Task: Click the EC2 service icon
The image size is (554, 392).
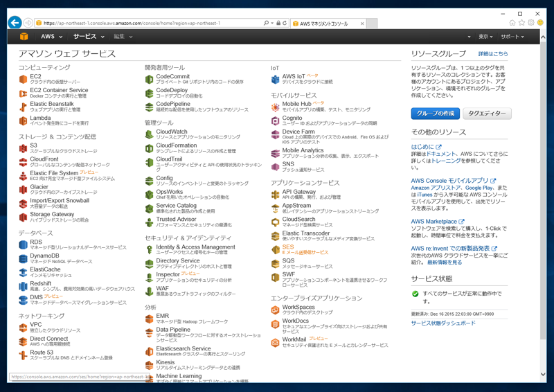Action: coord(23,79)
